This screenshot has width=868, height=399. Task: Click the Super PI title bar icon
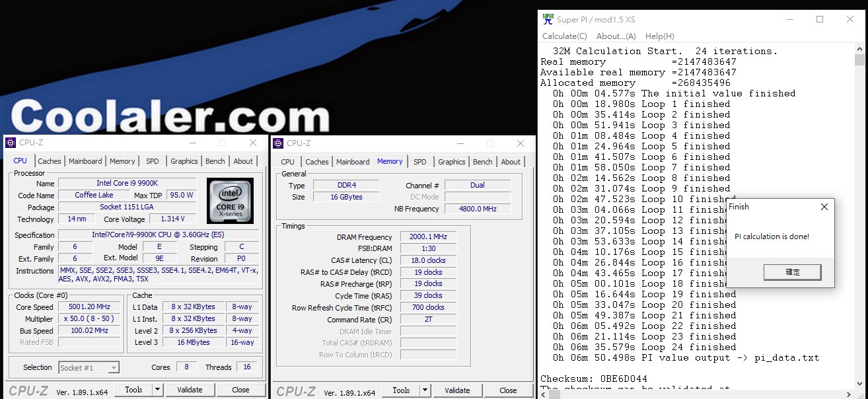click(x=548, y=20)
